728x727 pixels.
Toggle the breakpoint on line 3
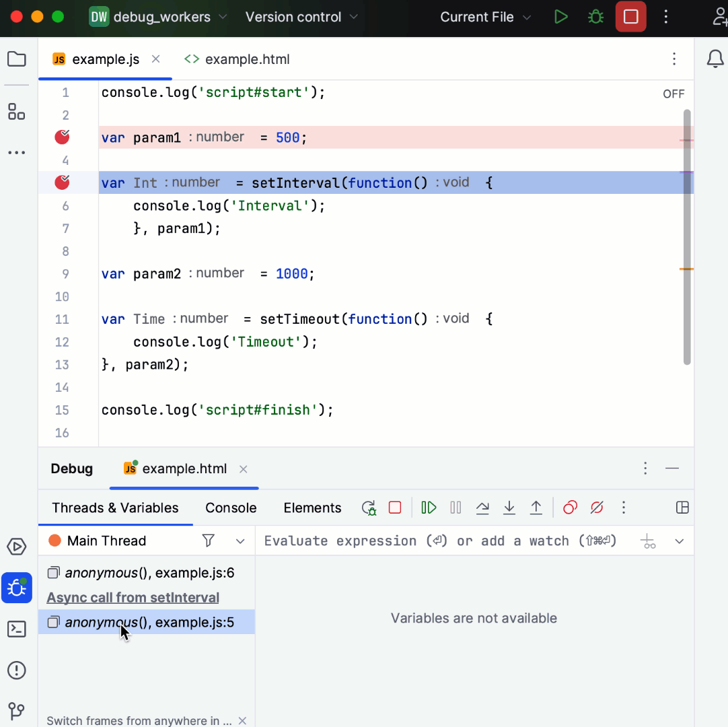(61, 137)
